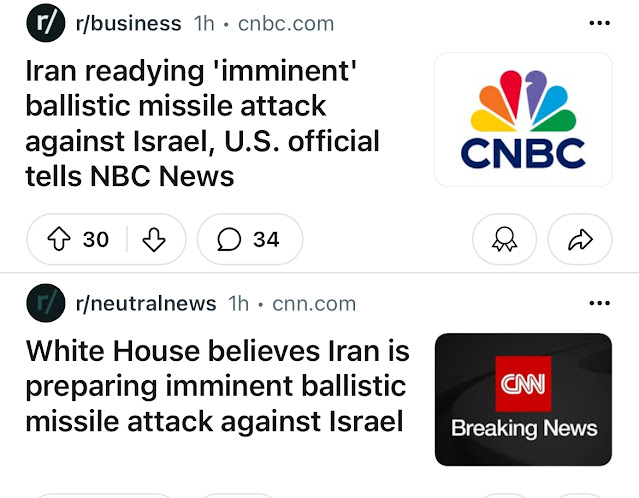Give an award to the r/business post
The image size is (639, 498).
(x=504, y=240)
